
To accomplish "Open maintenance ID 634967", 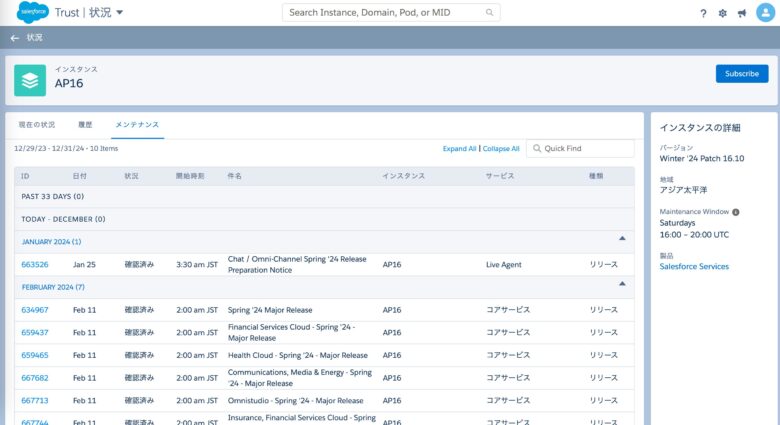I will [x=35, y=310].
